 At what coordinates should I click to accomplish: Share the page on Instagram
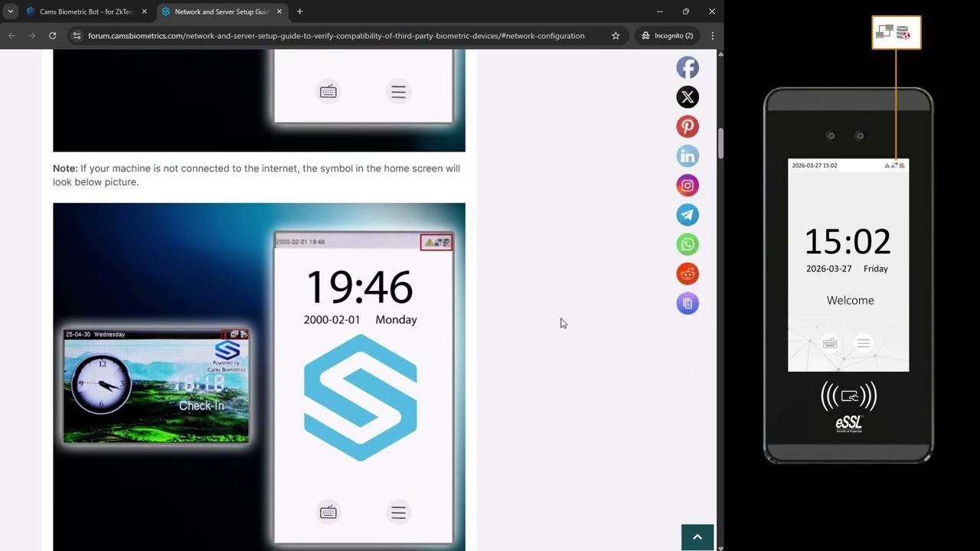(688, 185)
